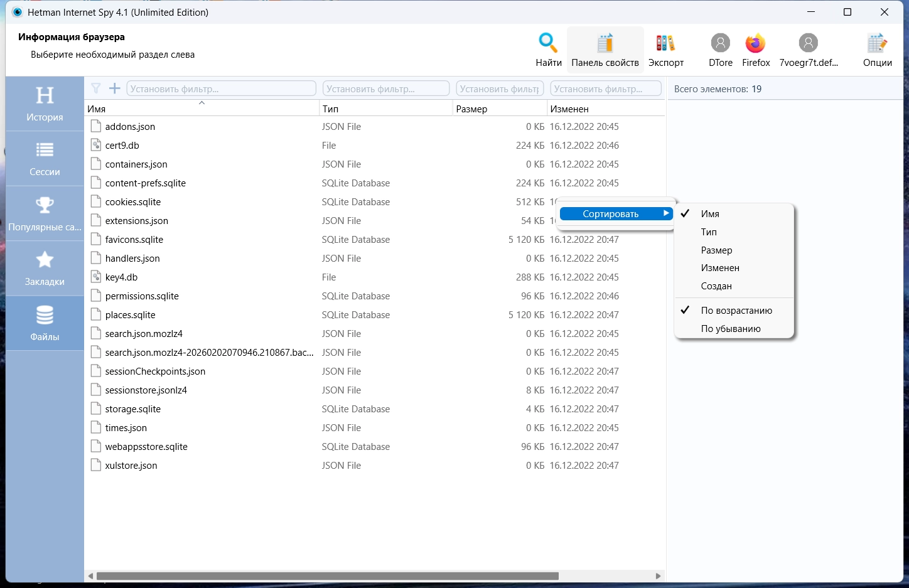This screenshot has height=588, width=909.
Task: Select the DTore user avatar icon
Action: click(x=720, y=43)
